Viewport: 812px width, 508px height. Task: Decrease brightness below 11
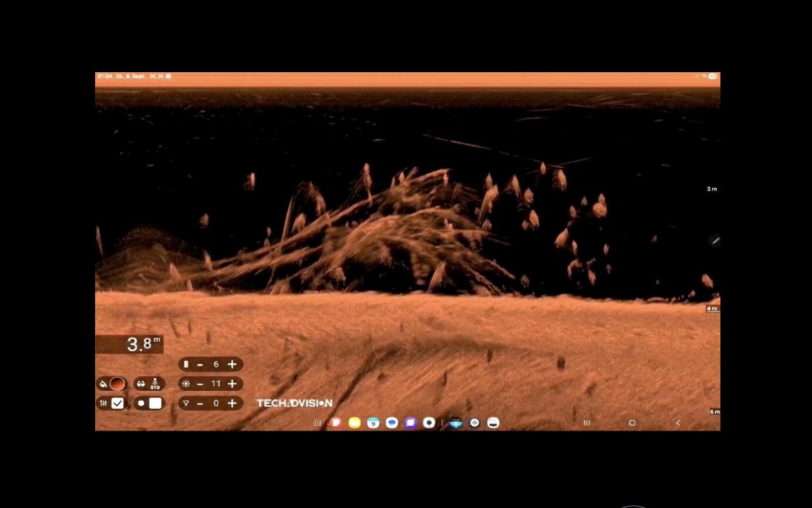click(x=200, y=384)
